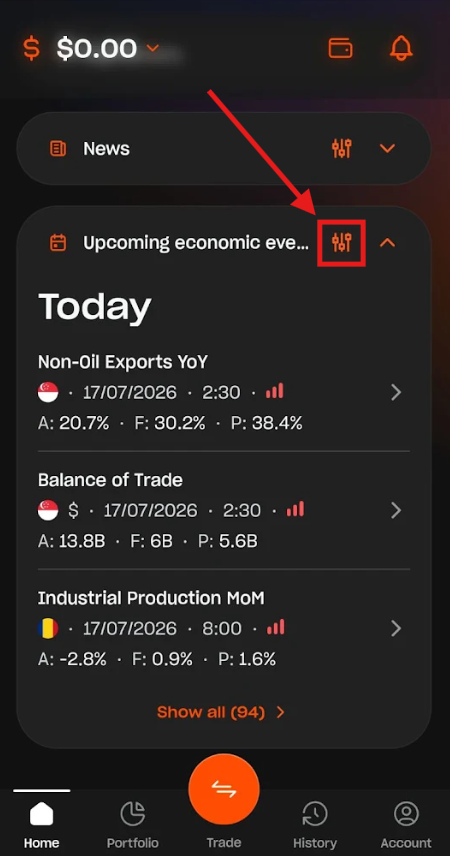Screen dimensions: 450x856
Task: Open economic events filter sliders icon
Action: click(342, 242)
